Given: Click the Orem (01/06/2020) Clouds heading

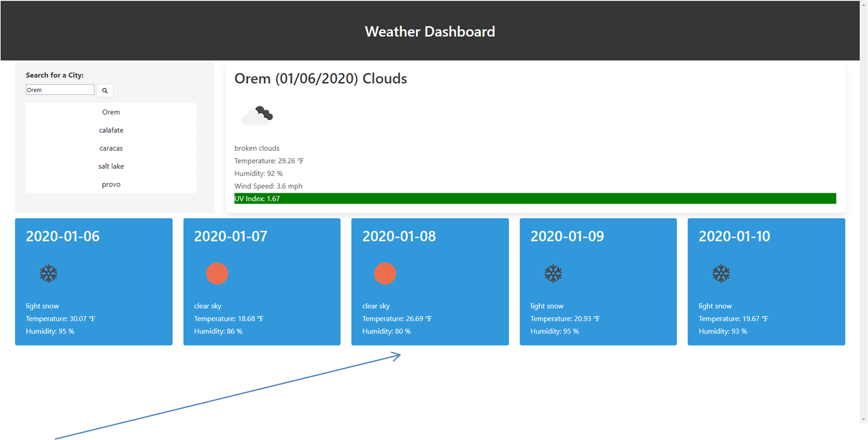Looking at the screenshot, I should pos(321,79).
